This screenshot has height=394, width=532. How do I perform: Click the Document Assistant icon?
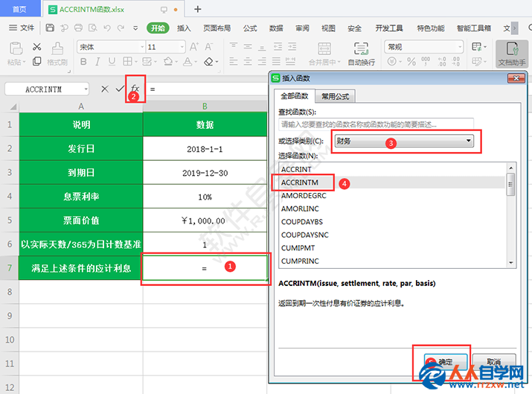[x=512, y=54]
